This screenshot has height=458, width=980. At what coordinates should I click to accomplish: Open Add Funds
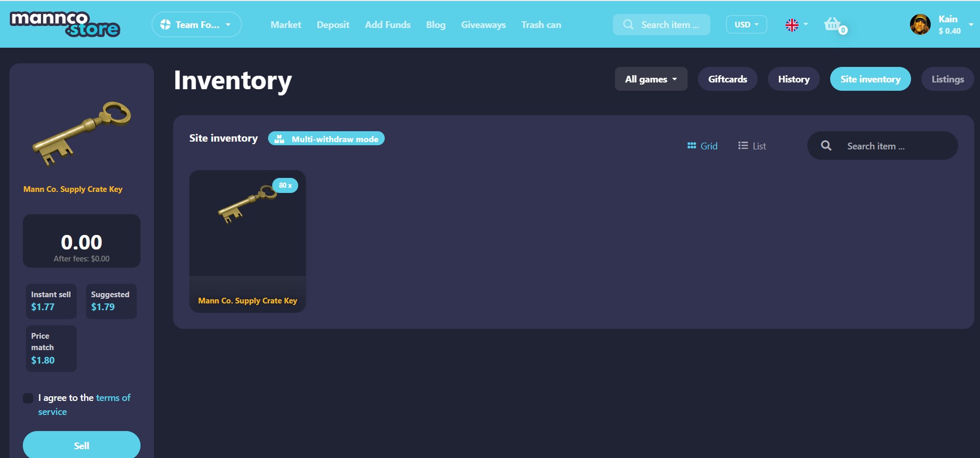coord(388,24)
